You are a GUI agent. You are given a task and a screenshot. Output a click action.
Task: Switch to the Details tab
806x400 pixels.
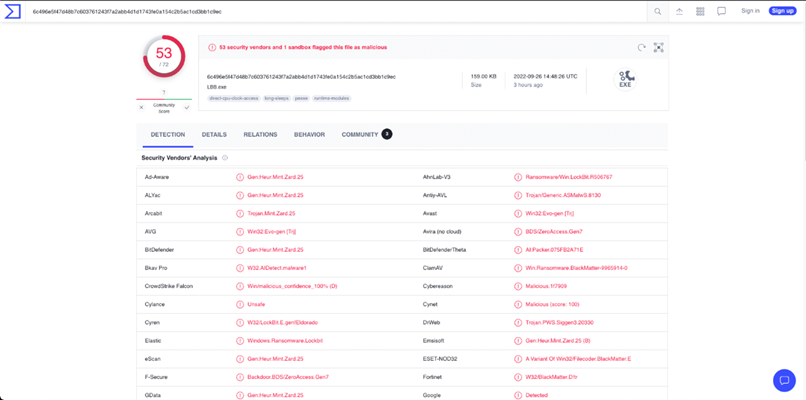[x=214, y=134]
